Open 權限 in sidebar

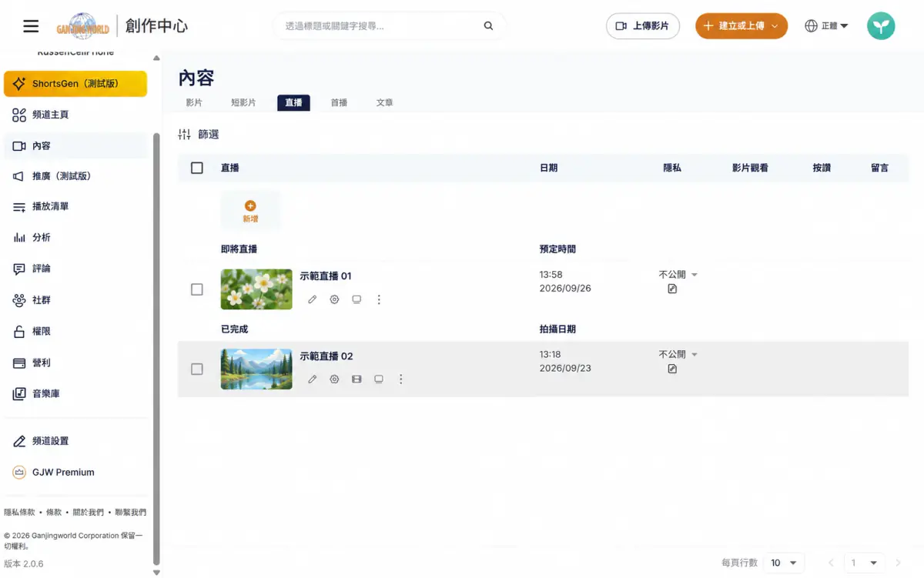[75, 332]
